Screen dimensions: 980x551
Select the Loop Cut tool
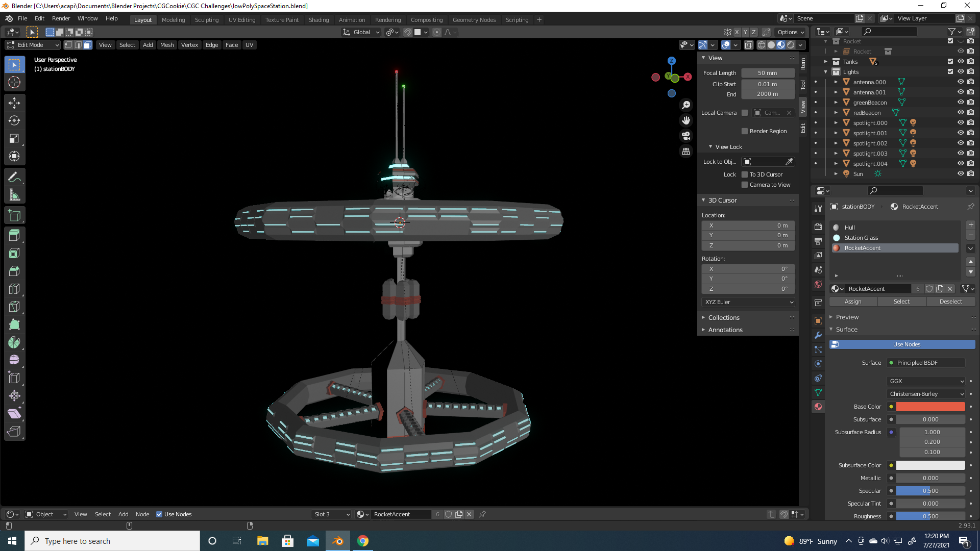(14, 289)
